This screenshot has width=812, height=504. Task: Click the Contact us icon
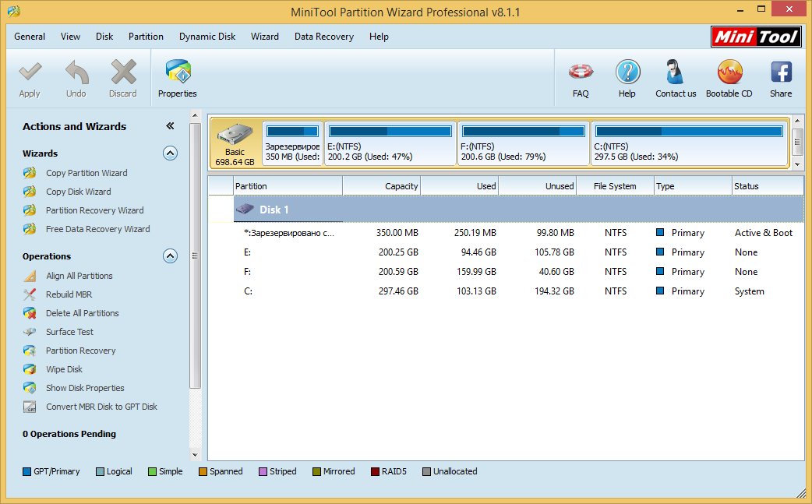[x=675, y=72]
